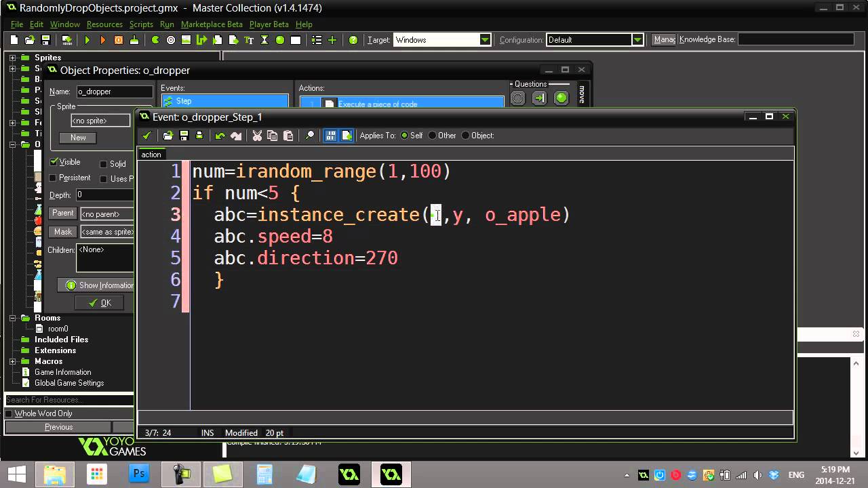Open Global Game Settings in resource tree

click(x=69, y=383)
